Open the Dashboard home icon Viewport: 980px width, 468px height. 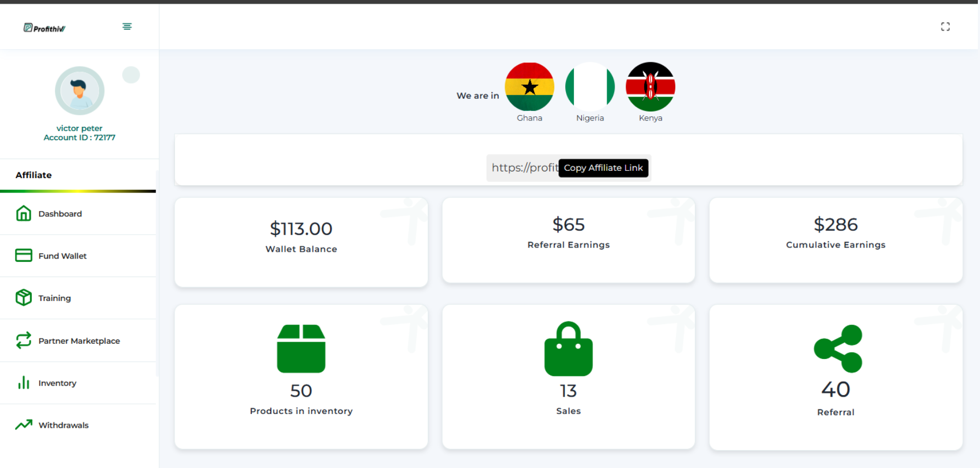[24, 213]
